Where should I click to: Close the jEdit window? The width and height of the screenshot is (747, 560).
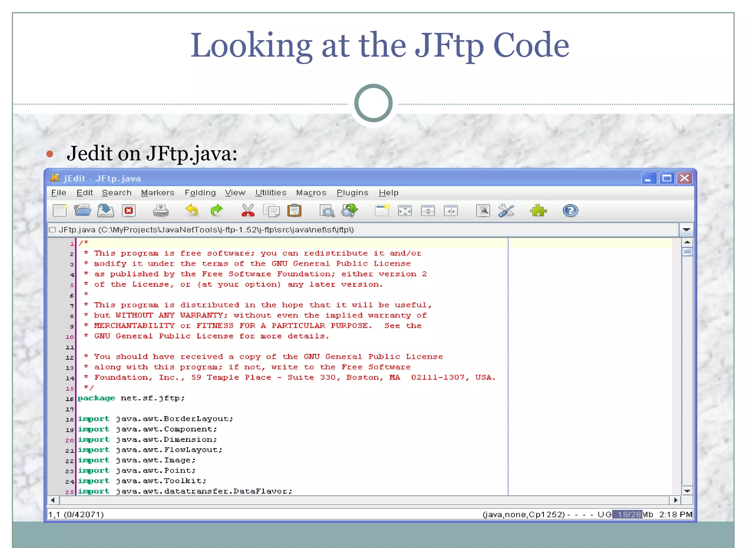tap(685, 178)
